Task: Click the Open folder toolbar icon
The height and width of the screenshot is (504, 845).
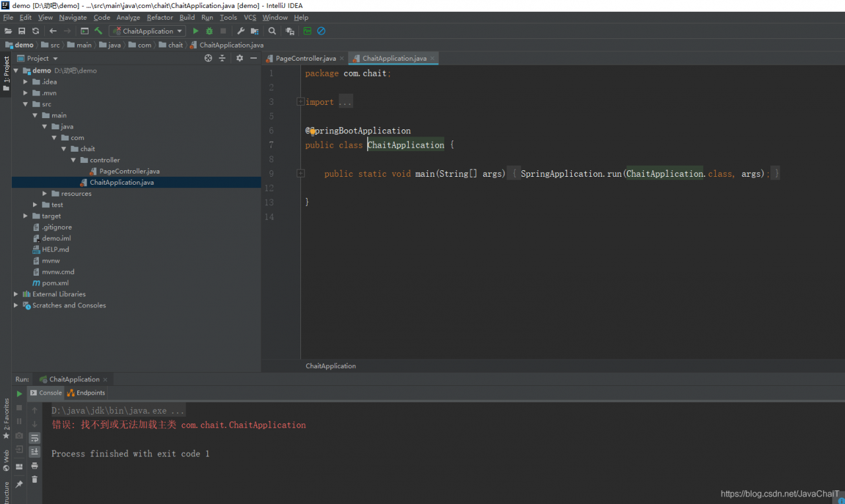Action: tap(8, 31)
